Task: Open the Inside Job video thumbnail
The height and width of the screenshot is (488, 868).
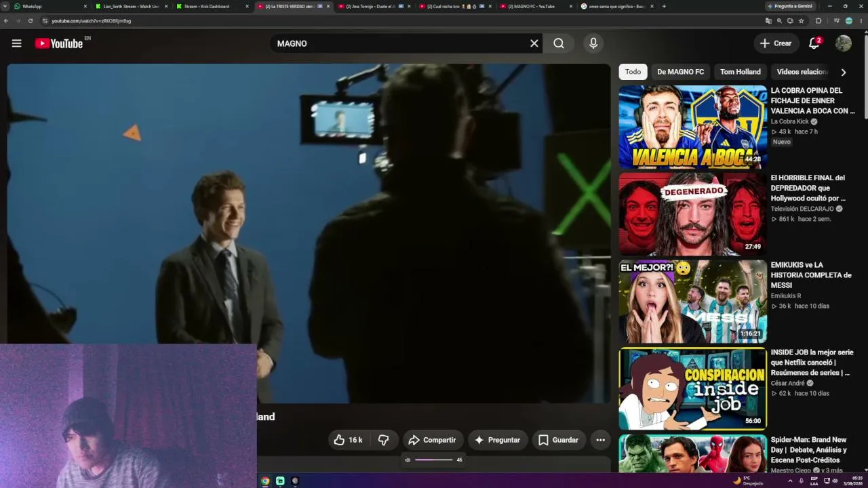Action: (x=692, y=389)
